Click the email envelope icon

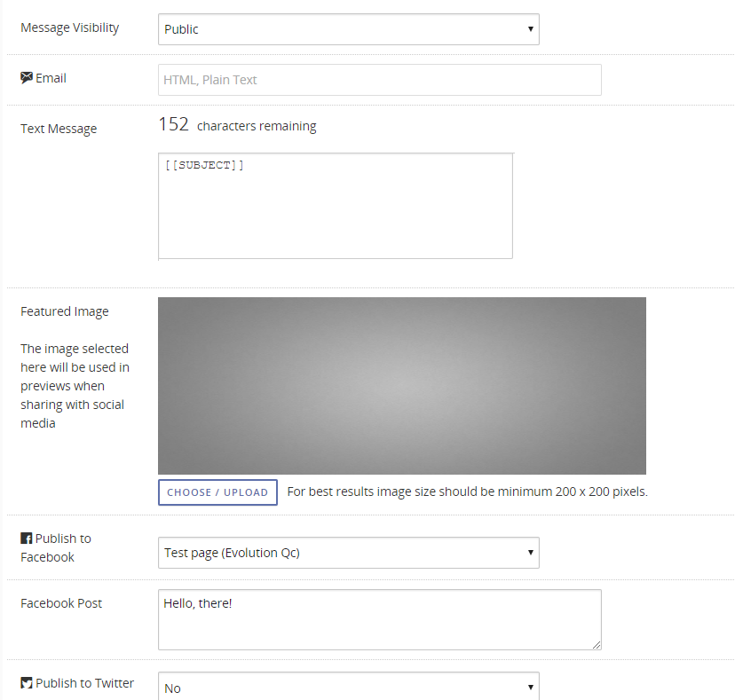pos(26,77)
